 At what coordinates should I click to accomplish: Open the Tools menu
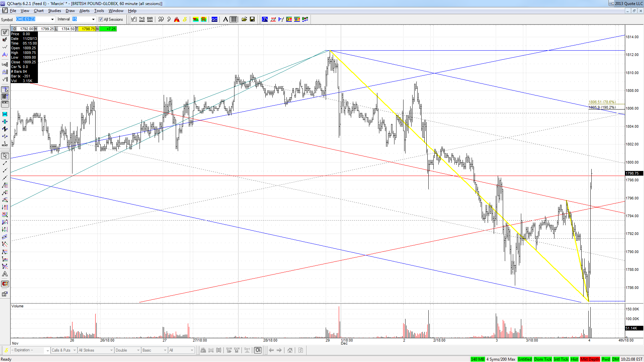click(99, 11)
